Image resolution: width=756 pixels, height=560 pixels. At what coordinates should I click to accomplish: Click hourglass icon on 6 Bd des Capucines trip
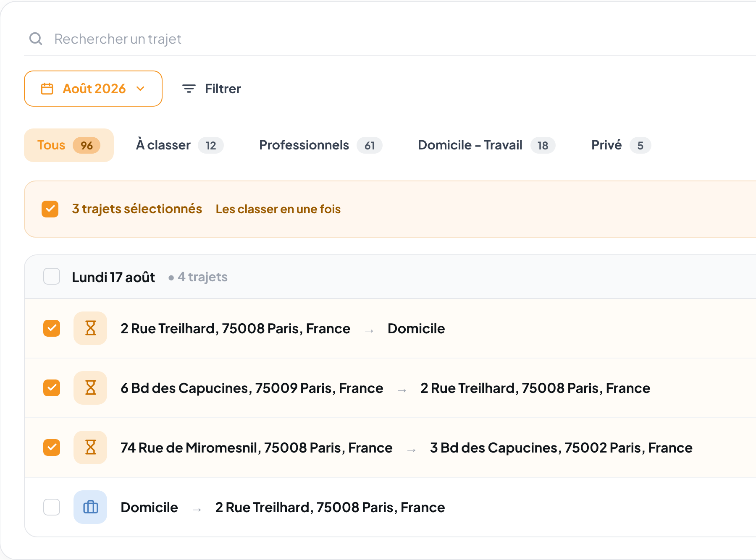point(90,388)
